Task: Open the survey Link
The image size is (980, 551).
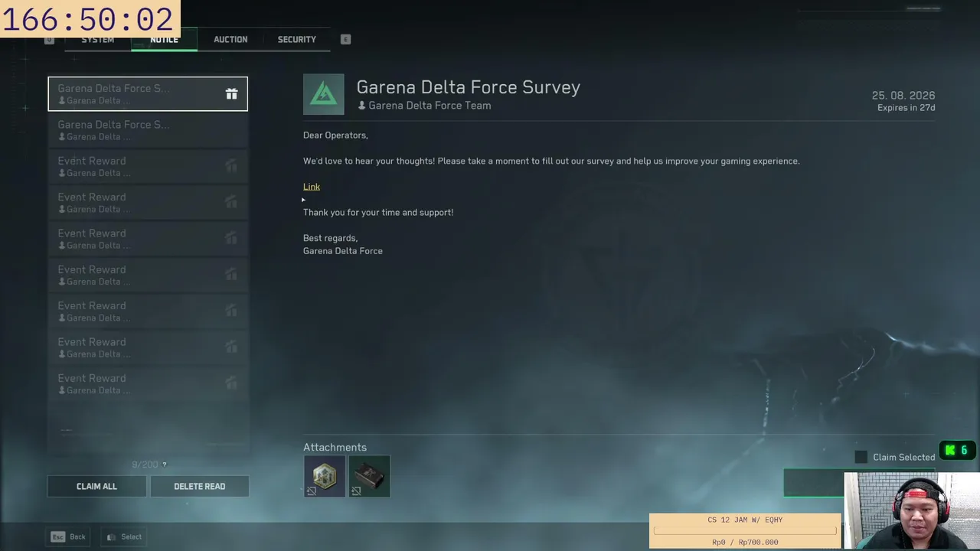Action: tap(312, 187)
